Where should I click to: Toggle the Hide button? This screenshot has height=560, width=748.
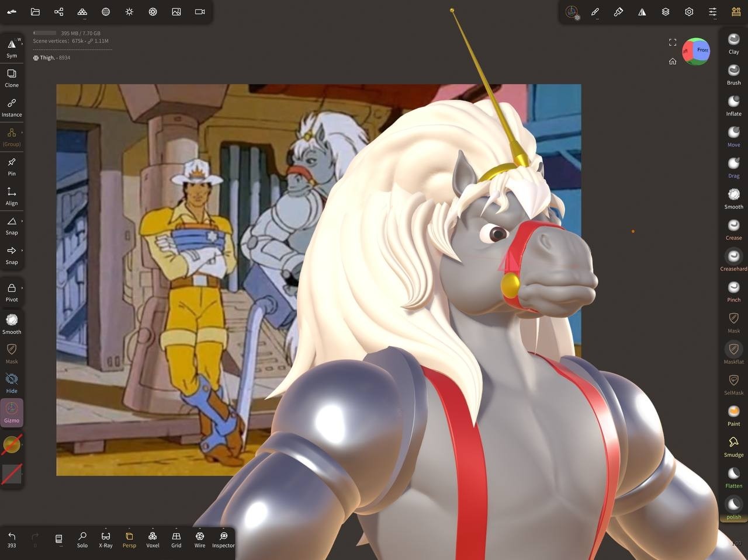click(12, 384)
